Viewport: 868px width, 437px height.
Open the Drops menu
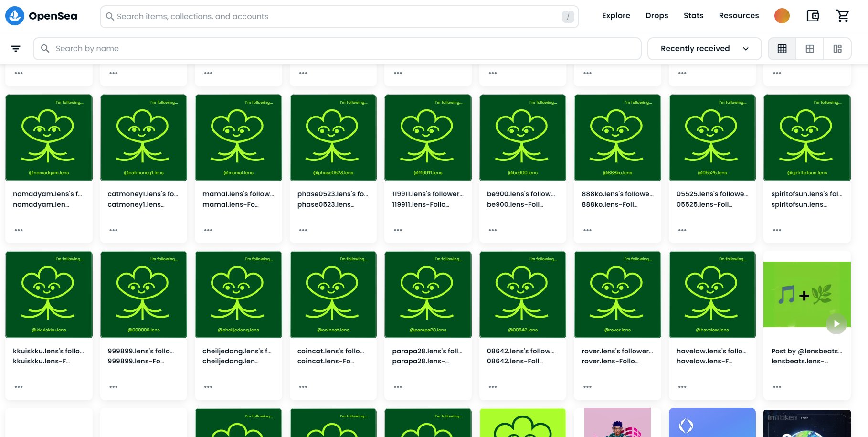(x=656, y=16)
